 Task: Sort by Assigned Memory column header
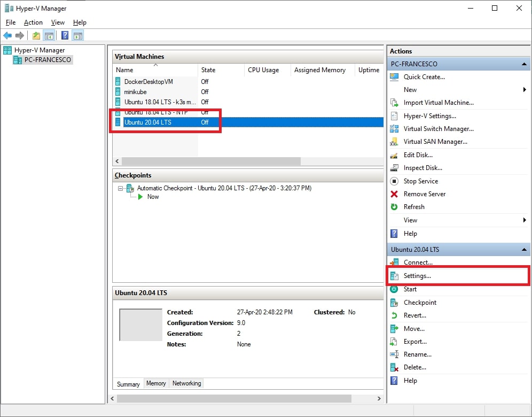coord(323,70)
